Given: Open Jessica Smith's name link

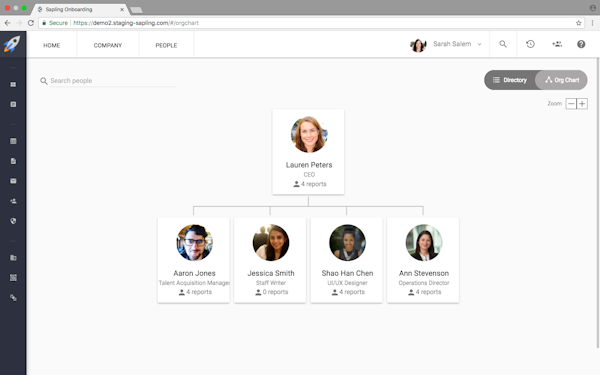Looking at the screenshot, I should click(271, 273).
